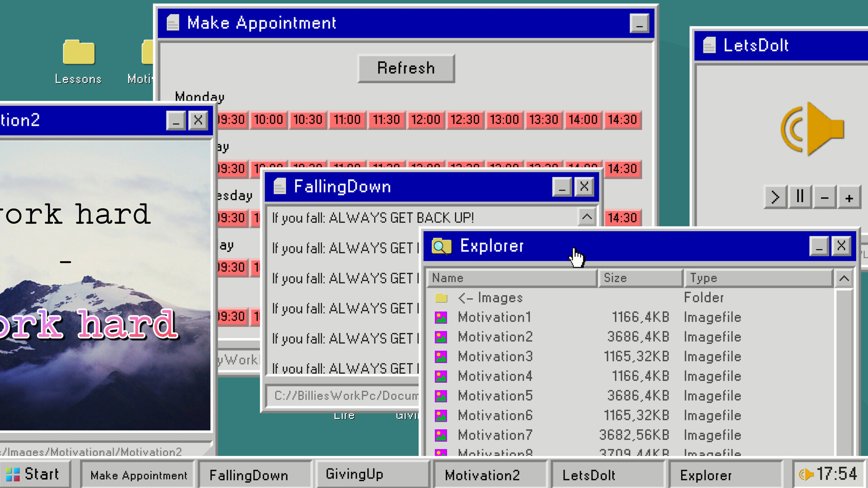Switch to GivingUp in the taskbar
Viewport: 868px width, 488px height.
372,474
